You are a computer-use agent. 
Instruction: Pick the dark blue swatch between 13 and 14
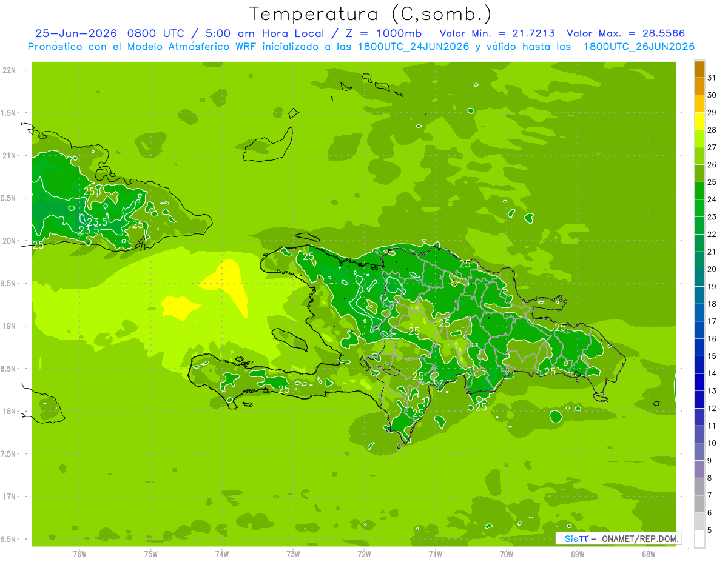point(699,382)
